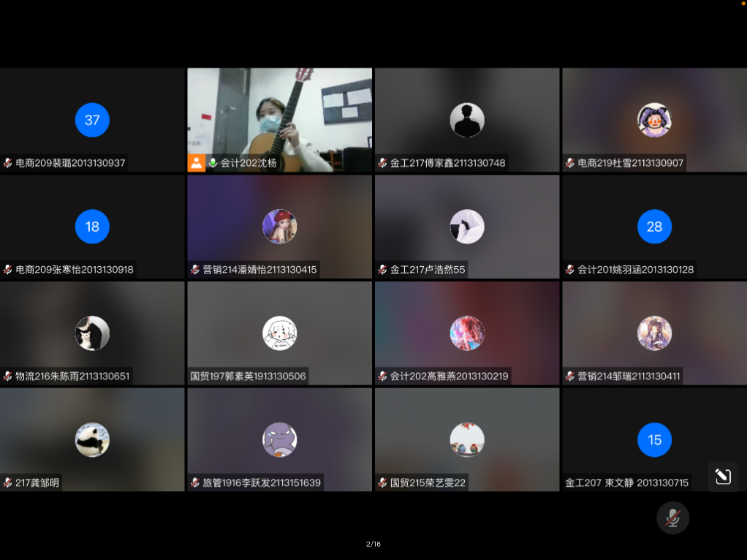Click the name label 金工207 束文静 2013130715

pyautogui.click(x=627, y=483)
